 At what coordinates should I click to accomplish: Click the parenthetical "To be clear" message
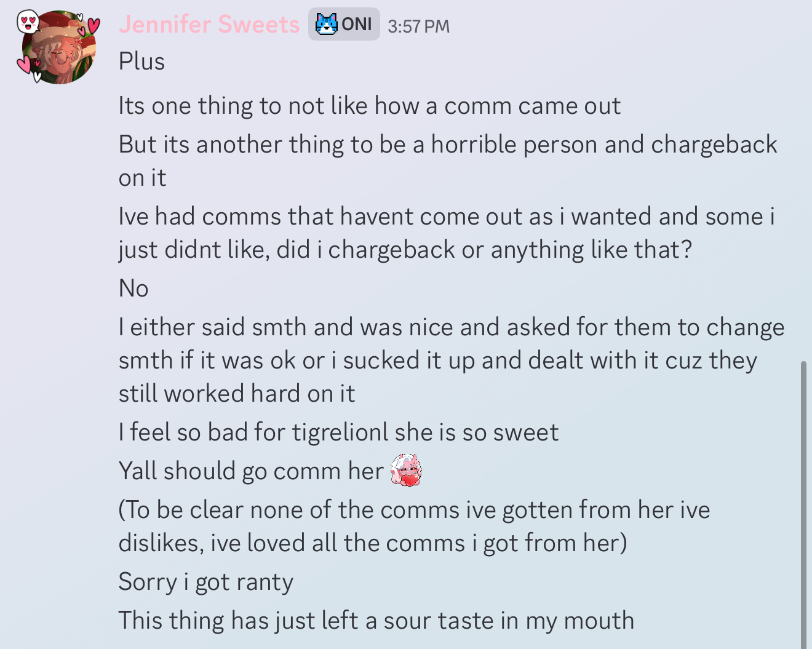[414, 511]
